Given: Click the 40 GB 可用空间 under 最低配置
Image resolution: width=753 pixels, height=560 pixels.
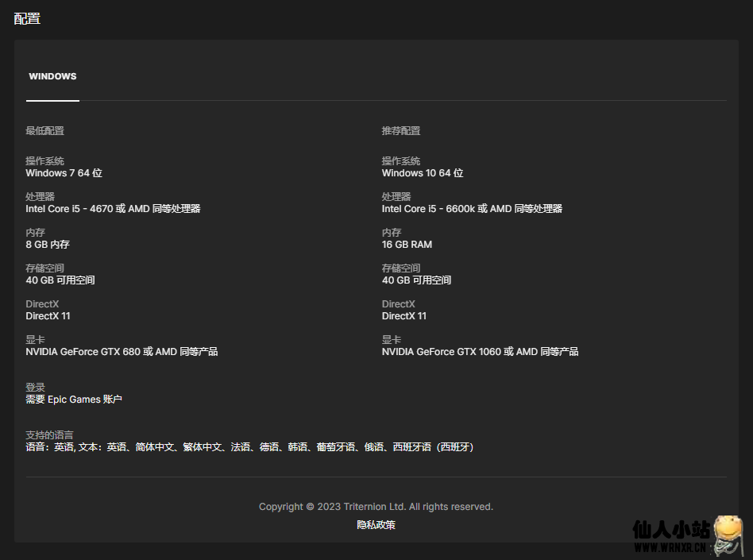Looking at the screenshot, I should [60, 280].
